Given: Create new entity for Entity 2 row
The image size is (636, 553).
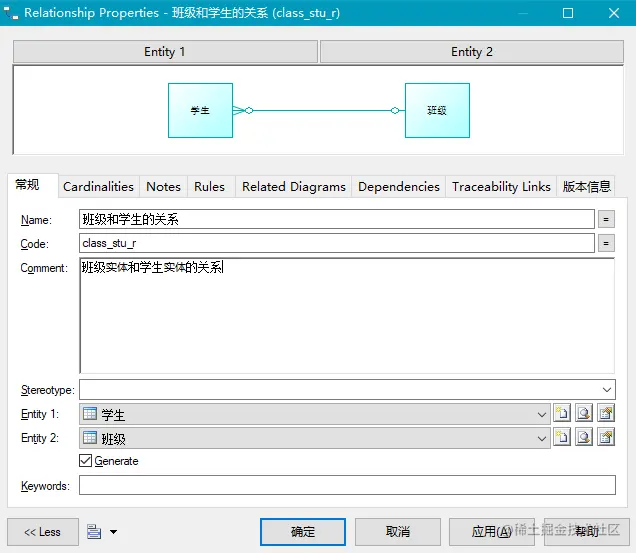Looking at the screenshot, I should pos(562,437).
